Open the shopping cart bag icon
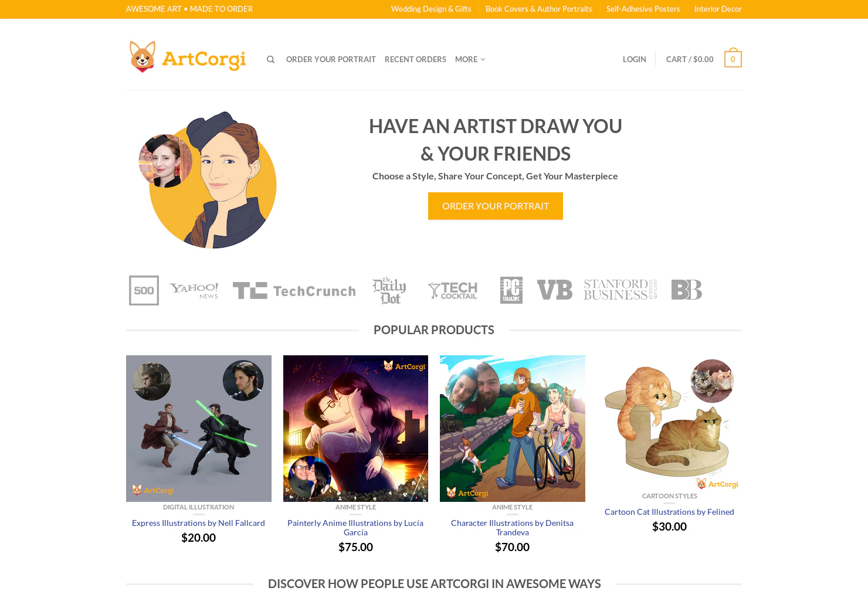868x608 pixels. [x=733, y=58]
